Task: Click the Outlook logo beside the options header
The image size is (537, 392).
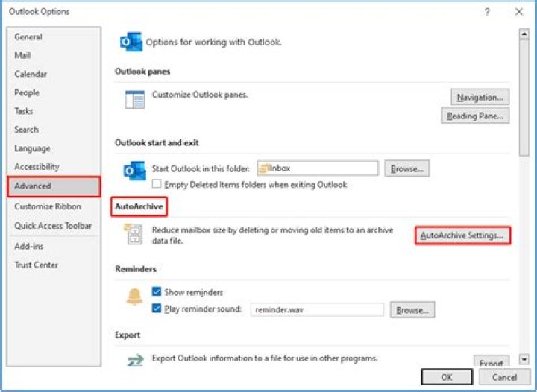Action: (131, 42)
